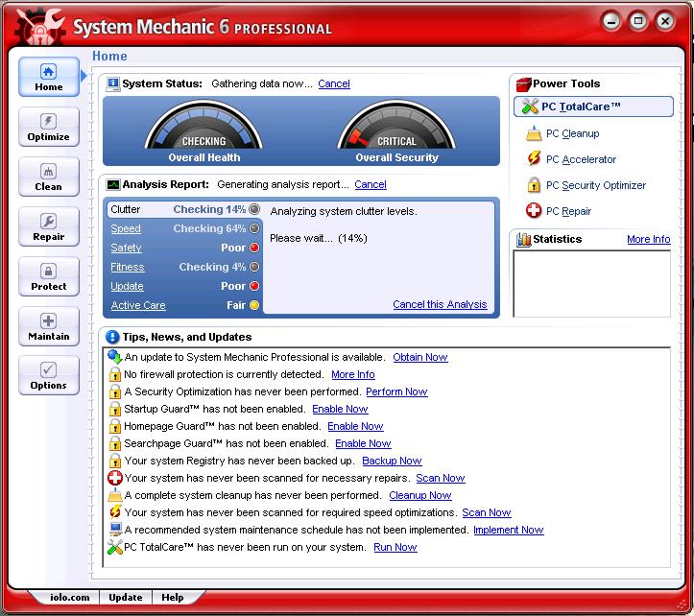Screen dimensions: 694x616
Task: Click the gray Speed status indicator
Action: tap(254, 228)
